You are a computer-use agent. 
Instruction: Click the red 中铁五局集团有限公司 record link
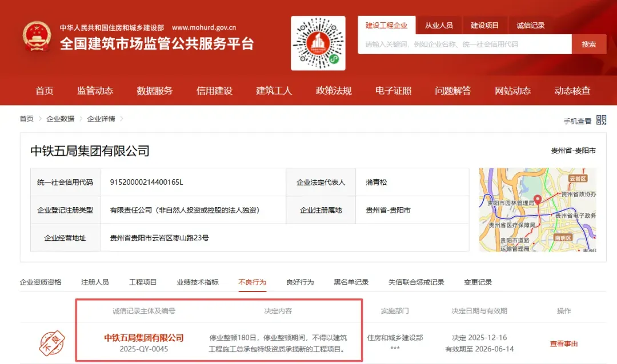[x=144, y=338]
